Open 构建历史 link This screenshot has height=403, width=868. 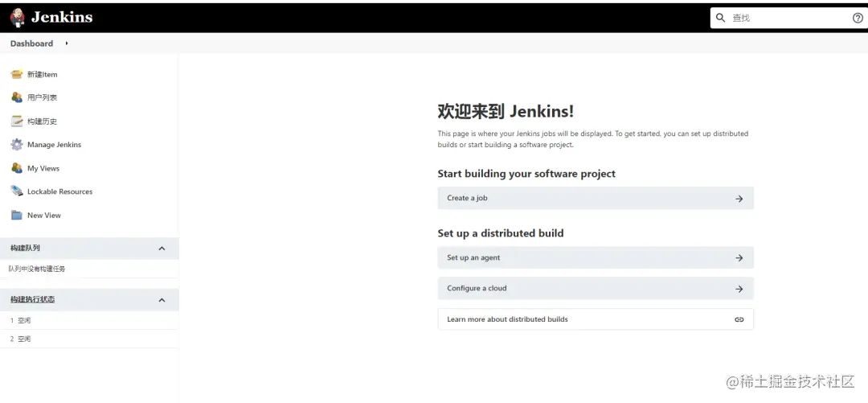pos(42,121)
